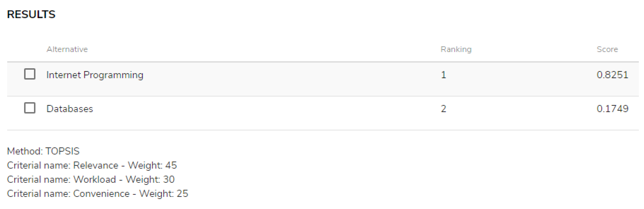Click the 0.8251 score value
Screen dimensions: 644x209
(x=612, y=75)
